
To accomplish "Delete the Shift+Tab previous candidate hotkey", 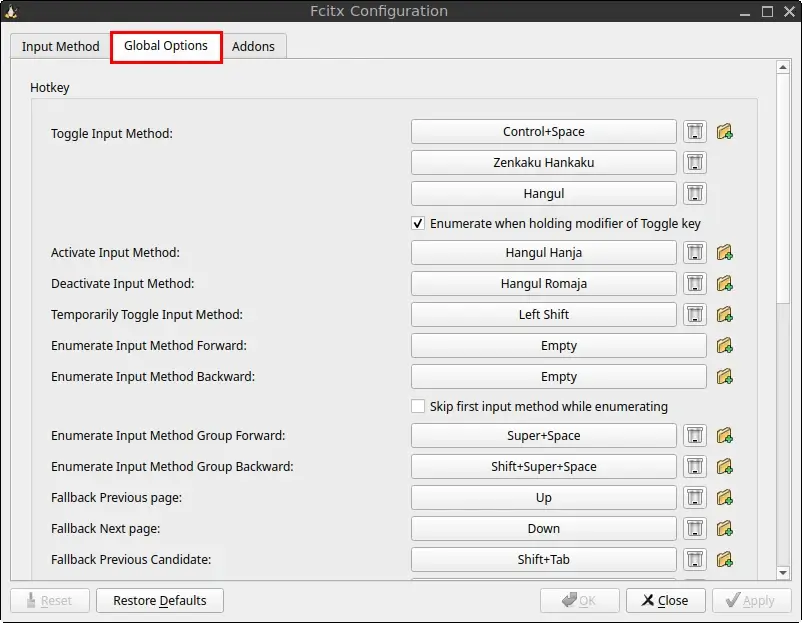I will point(695,560).
